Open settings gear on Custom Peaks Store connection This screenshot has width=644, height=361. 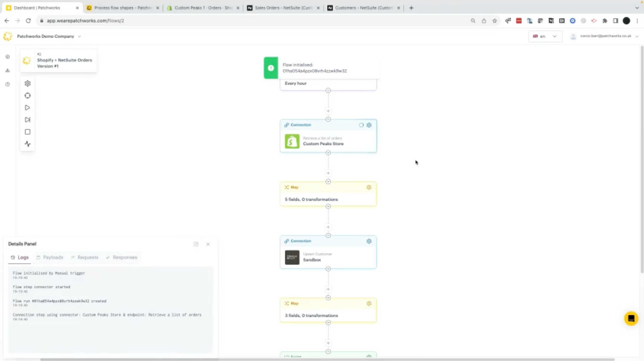click(x=369, y=125)
